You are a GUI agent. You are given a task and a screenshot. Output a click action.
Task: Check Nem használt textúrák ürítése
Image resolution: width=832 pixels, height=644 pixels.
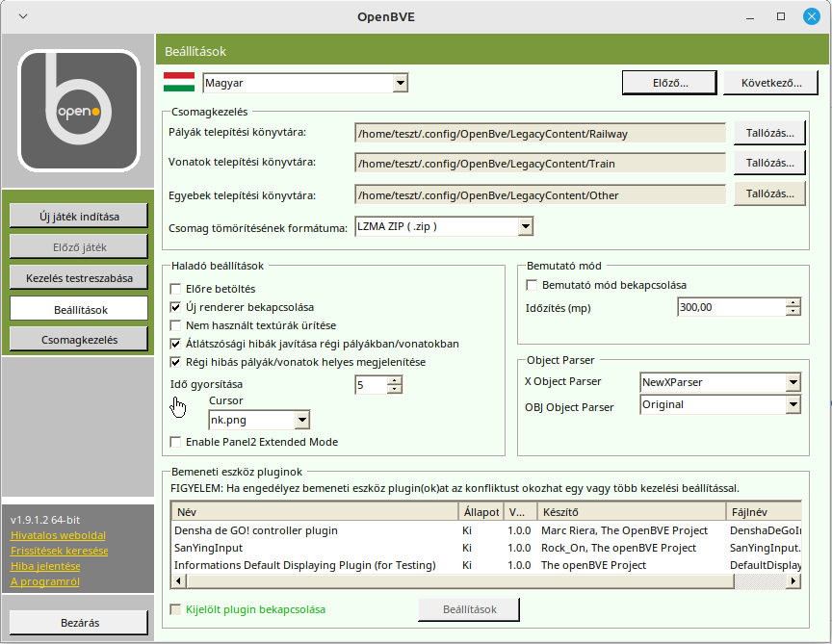175,325
